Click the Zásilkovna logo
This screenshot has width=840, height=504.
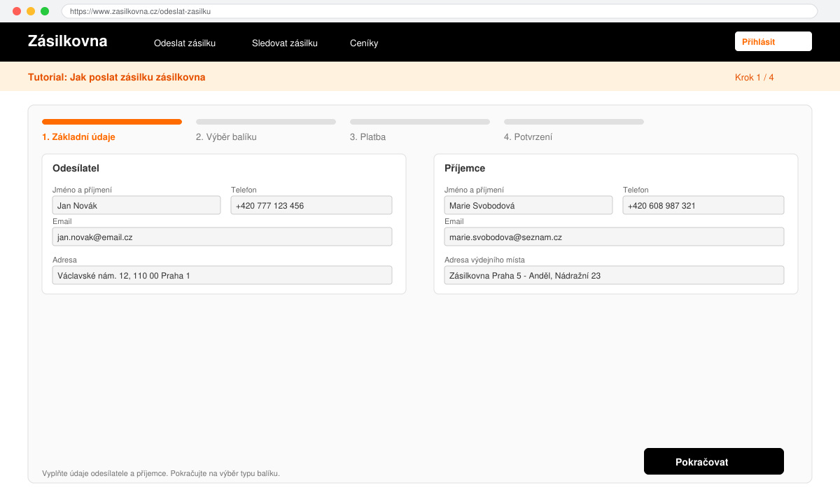(68, 41)
